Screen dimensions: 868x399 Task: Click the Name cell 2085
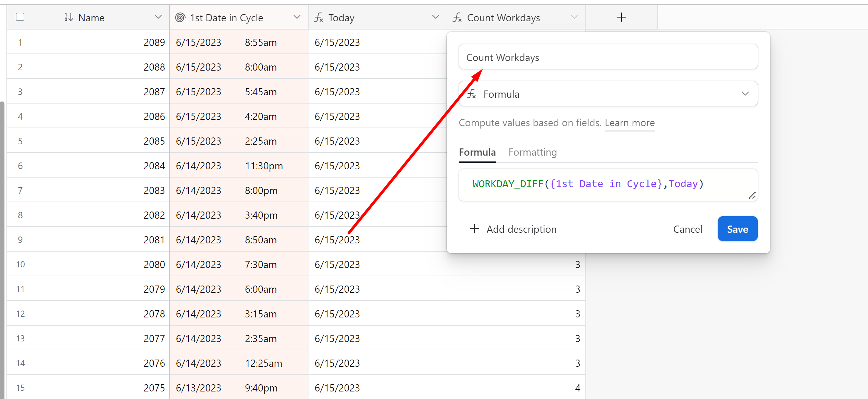(88, 141)
